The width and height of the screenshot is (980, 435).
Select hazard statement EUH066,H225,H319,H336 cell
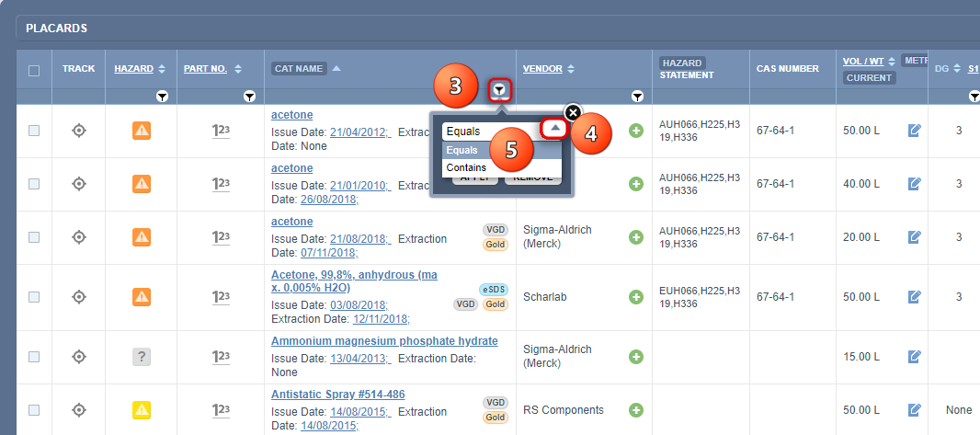click(700, 297)
